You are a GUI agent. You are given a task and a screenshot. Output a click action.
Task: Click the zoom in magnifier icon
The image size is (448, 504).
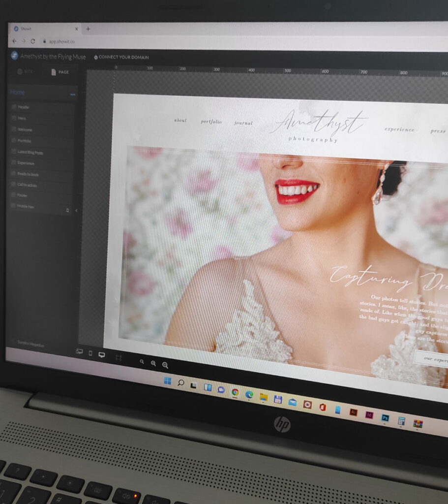point(165,365)
